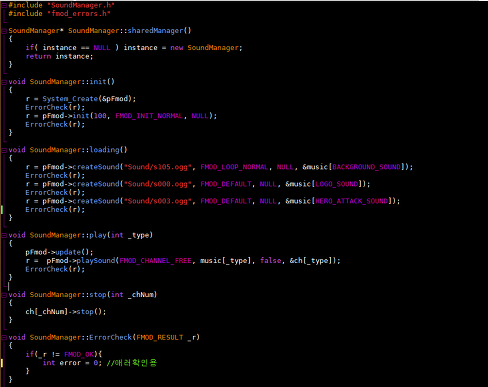This screenshot has height=387, width=488.
Task: Click the "Sound/s105.ogg" string
Action: point(158,167)
